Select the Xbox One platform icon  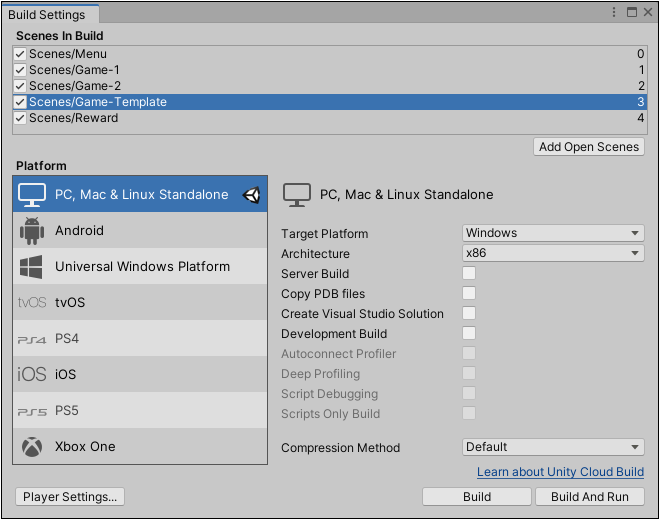[x=32, y=447]
